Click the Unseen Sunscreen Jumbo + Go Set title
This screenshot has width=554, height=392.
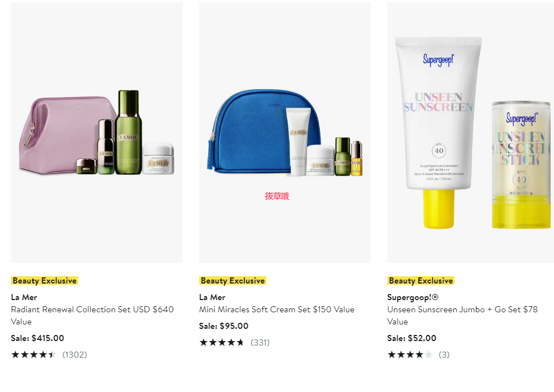[463, 315]
